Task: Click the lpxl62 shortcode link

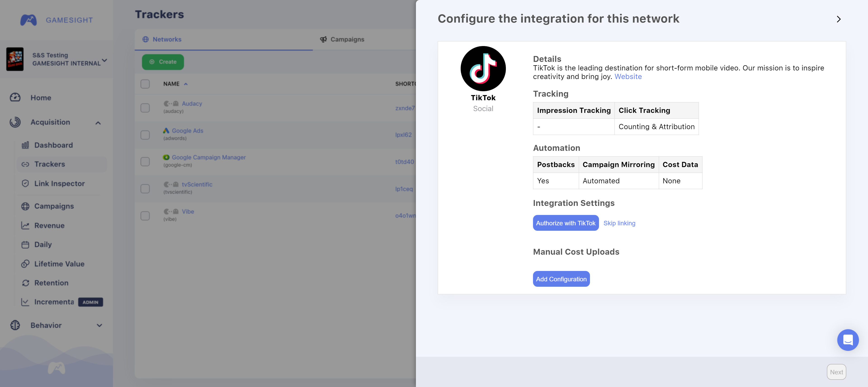Action: [x=403, y=135]
